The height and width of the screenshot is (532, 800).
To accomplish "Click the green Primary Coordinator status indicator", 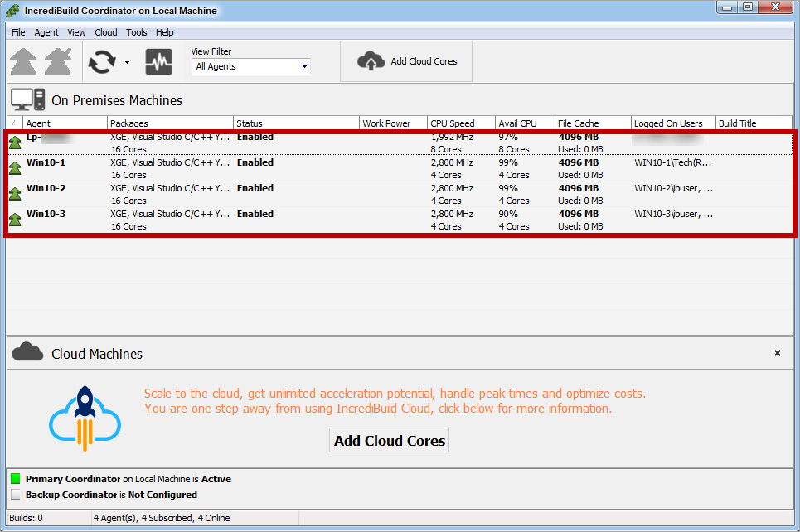I will coord(15,478).
